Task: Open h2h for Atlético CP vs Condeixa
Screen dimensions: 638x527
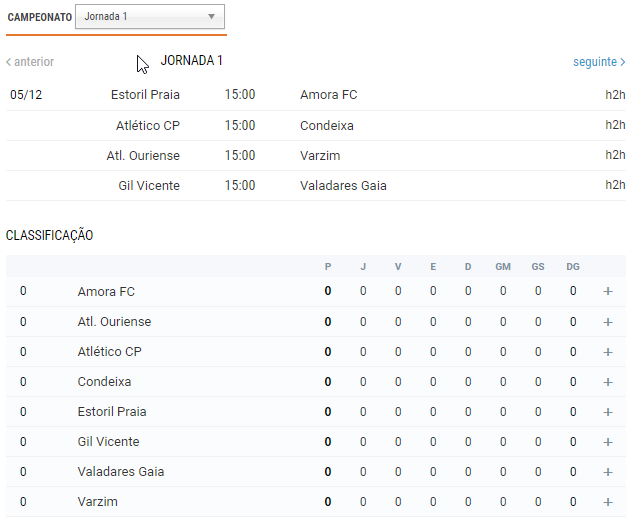Action: click(x=615, y=125)
